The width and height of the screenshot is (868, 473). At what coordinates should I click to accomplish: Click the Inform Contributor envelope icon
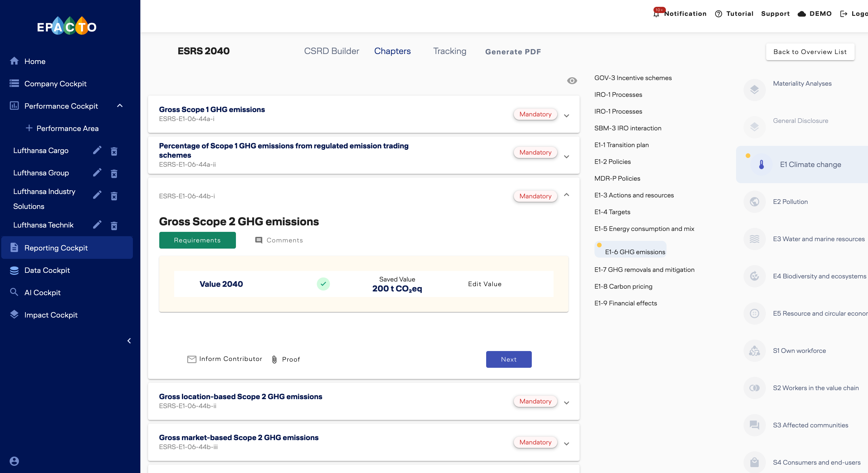click(192, 359)
